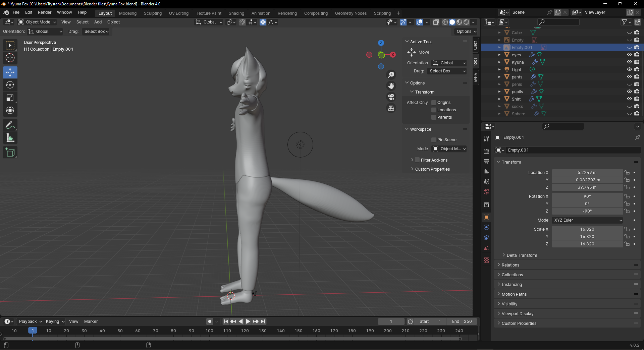644x350 pixels.
Task: Switch to orthographic/perspective view icon
Action: coord(391,108)
